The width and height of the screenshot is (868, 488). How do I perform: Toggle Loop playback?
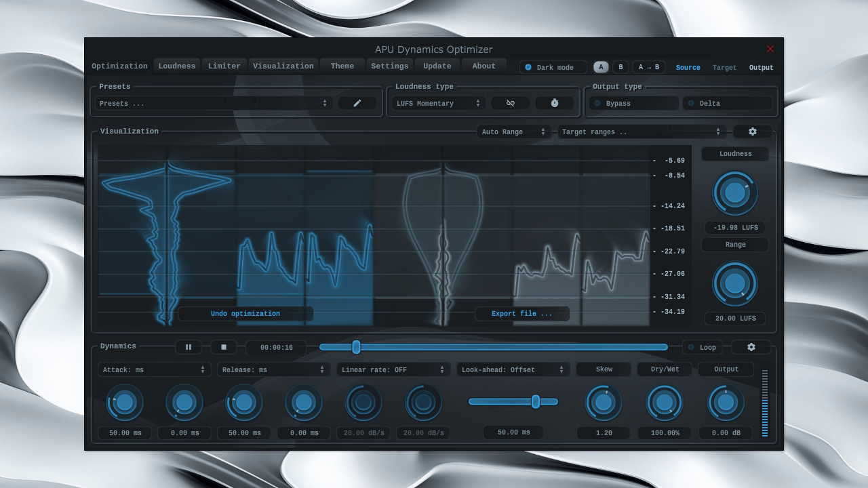click(x=703, y=347)
